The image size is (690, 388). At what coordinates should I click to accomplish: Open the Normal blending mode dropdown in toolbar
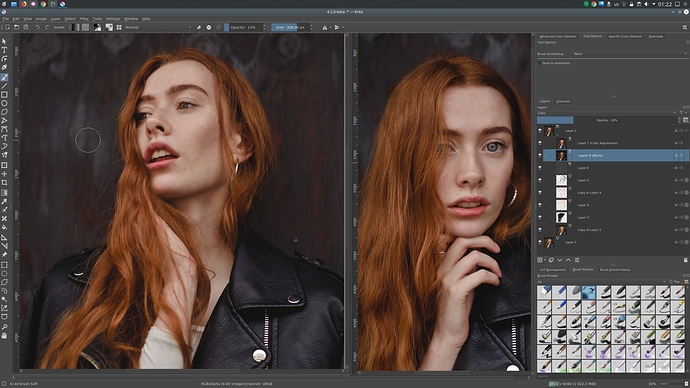click(158, 27)
